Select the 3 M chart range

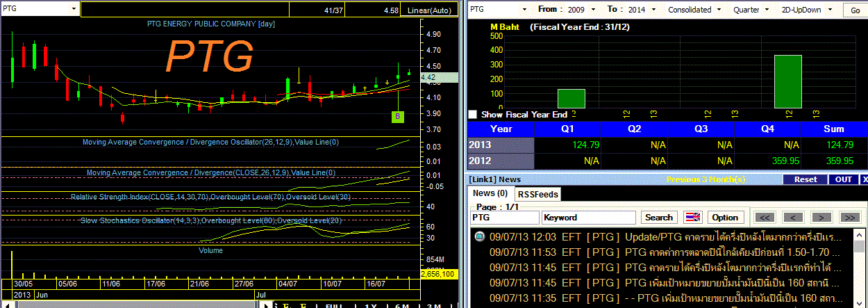coord(434,305)
